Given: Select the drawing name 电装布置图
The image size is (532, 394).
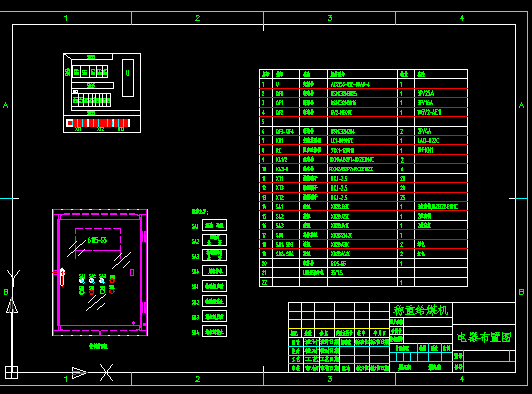Looking at the screenshot, I should tap(484, 337).
